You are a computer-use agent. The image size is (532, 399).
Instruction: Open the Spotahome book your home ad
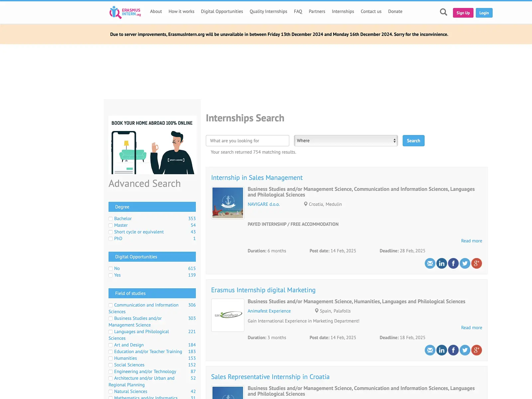(152, 145)
